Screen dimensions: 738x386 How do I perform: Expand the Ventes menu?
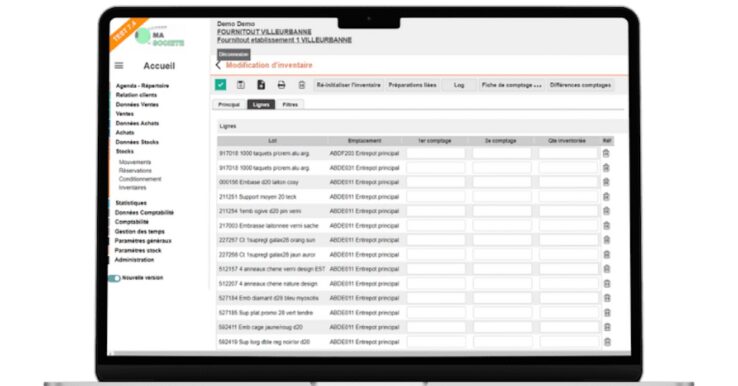(x=125, y=114)
